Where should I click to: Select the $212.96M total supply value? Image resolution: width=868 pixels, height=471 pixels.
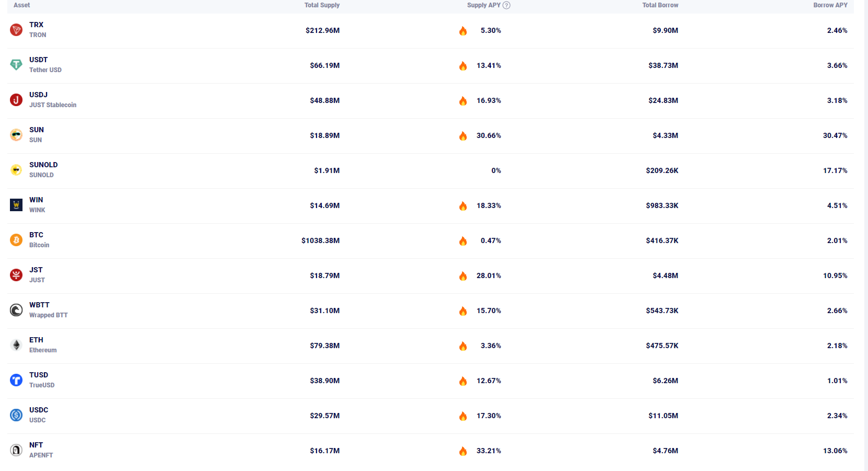(x=322, y=30)
